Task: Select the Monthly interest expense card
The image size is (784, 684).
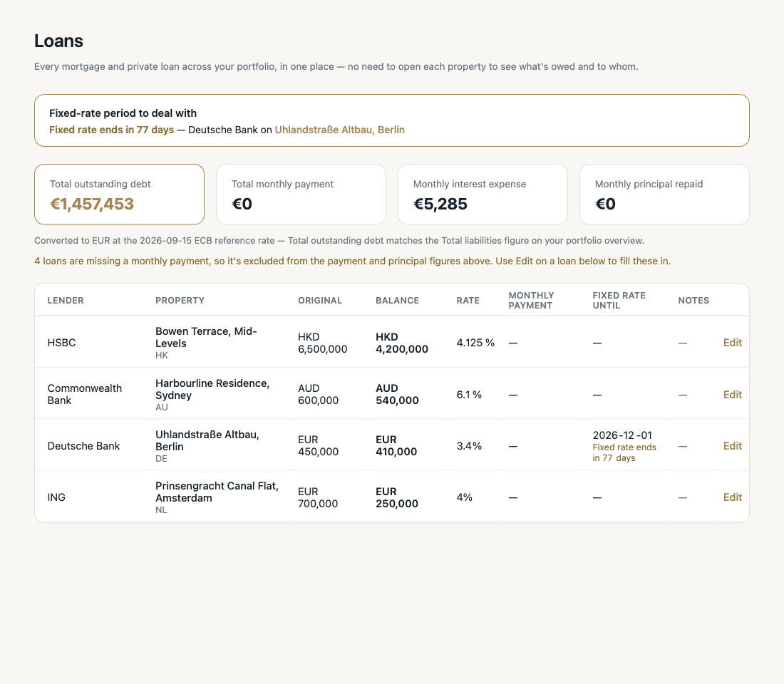Action: click(483, 195)
